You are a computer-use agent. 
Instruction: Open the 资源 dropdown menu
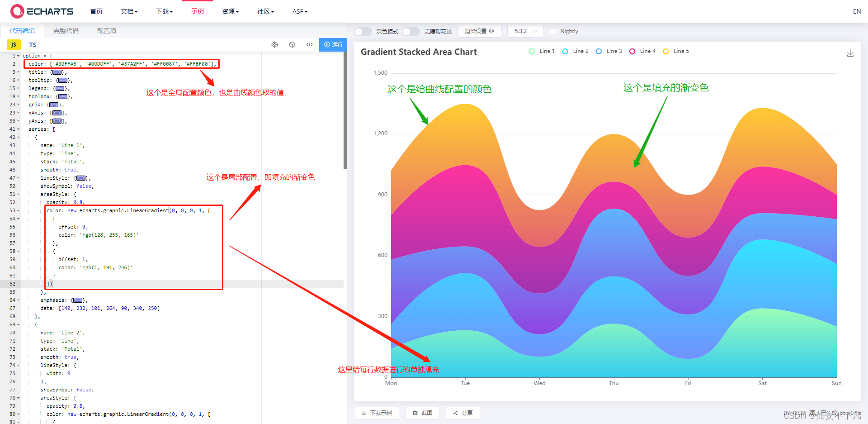point(230,11)
